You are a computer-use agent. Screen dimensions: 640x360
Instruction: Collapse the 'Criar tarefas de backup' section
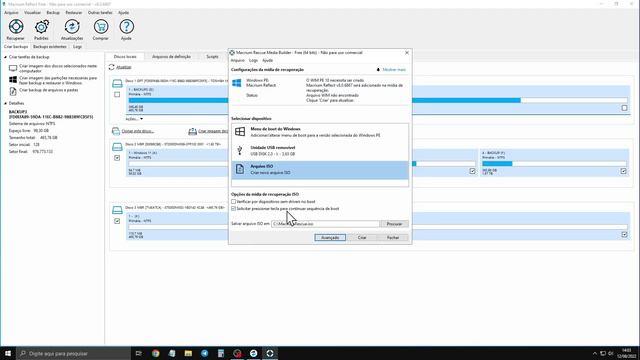pyautogui.click(x=6, y=57)
